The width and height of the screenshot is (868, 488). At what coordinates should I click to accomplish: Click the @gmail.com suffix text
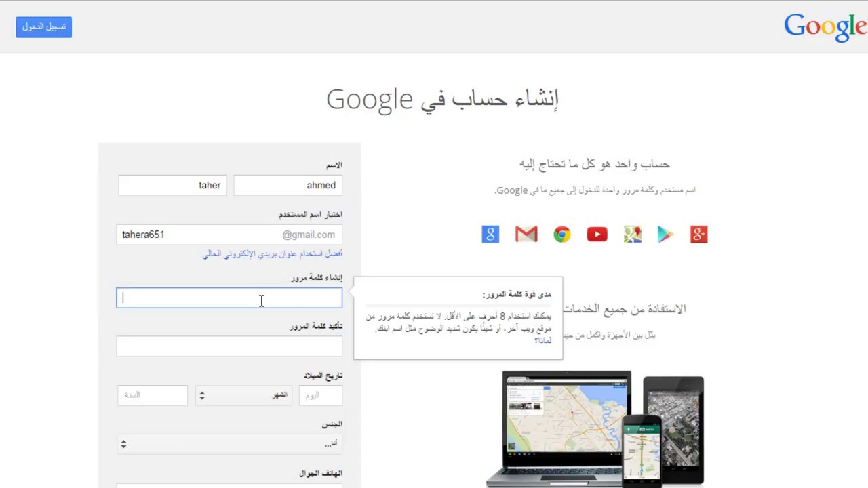click(x=309, y=235)
